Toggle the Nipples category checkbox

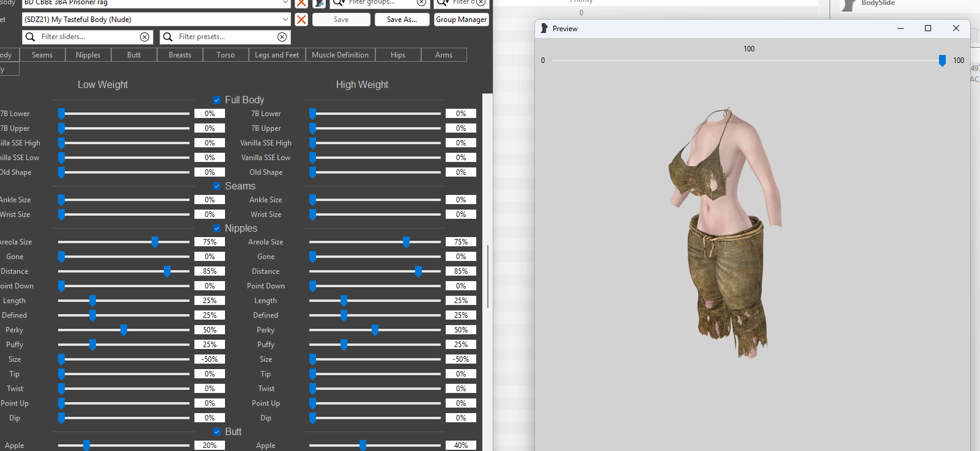[217, 228]
